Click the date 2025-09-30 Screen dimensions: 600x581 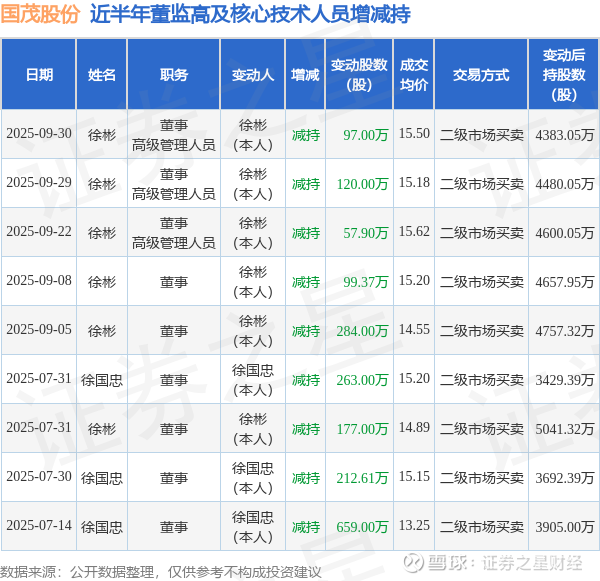pyautogui.click(x=39, y=134)
